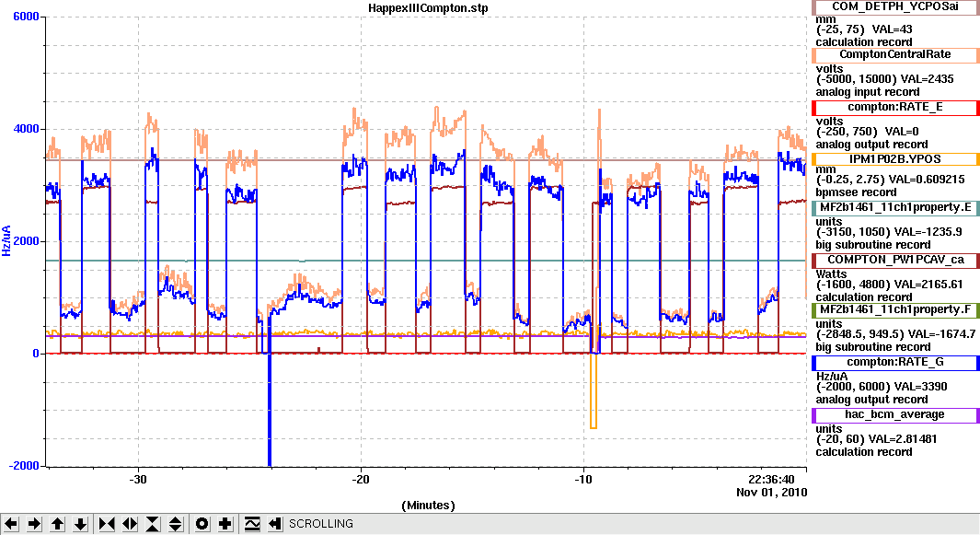Click the HappexIIICompton.stp title
Screen dimensions: 980x535
pos(428,8)
